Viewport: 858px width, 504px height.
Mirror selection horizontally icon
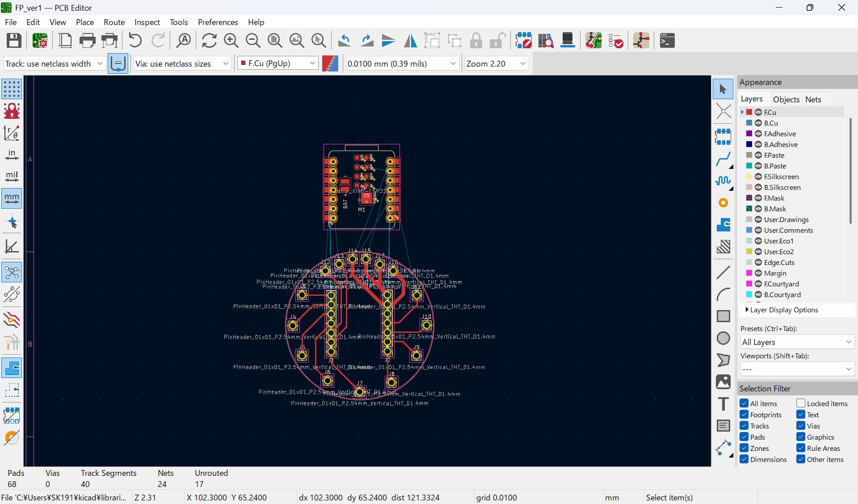click(x=410, y=41)
